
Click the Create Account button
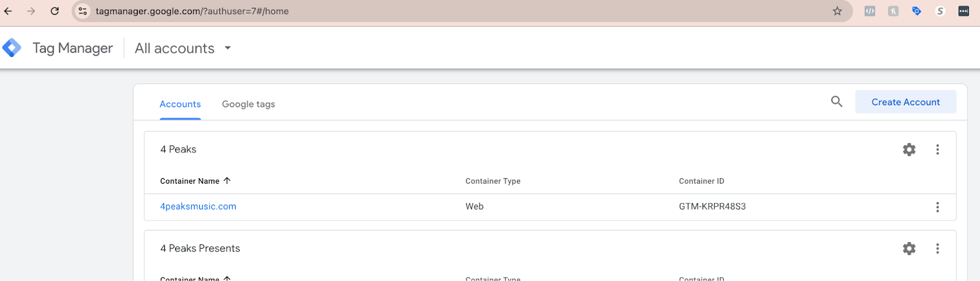tap(905, 102)
